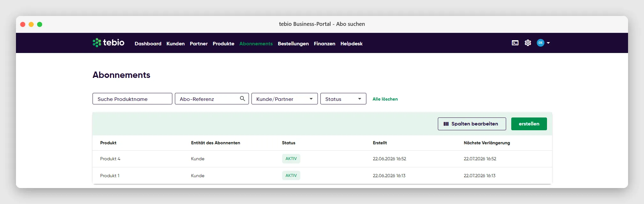Open the Kunden menu
Image resolution: width=644 pixels, height=204 pixels.
176,43
